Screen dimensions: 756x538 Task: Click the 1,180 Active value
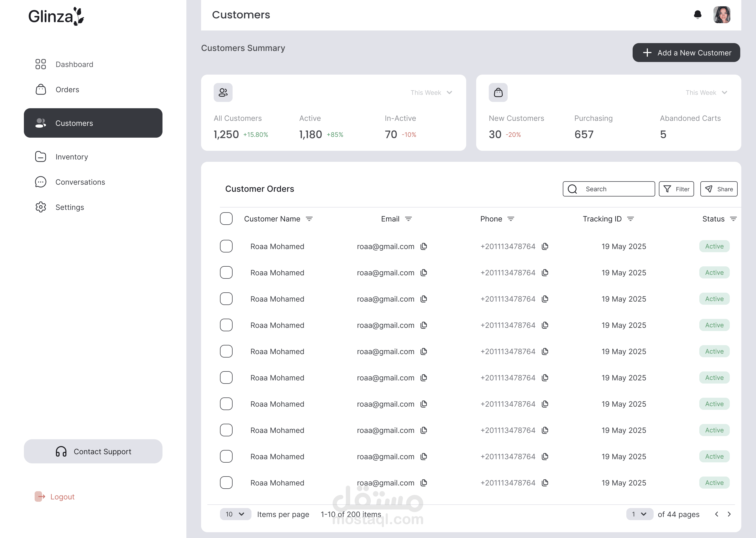(x=311, y=134)
